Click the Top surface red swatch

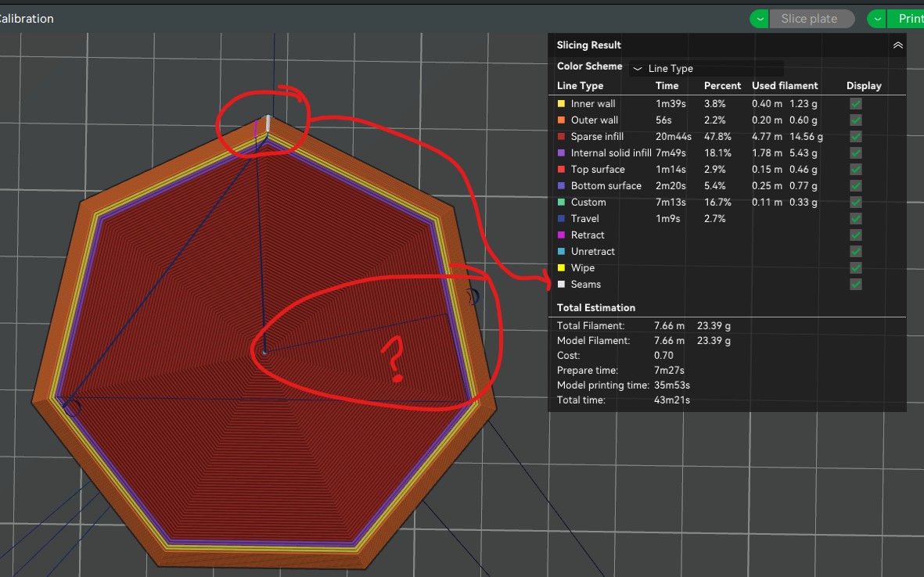(561, 170)
